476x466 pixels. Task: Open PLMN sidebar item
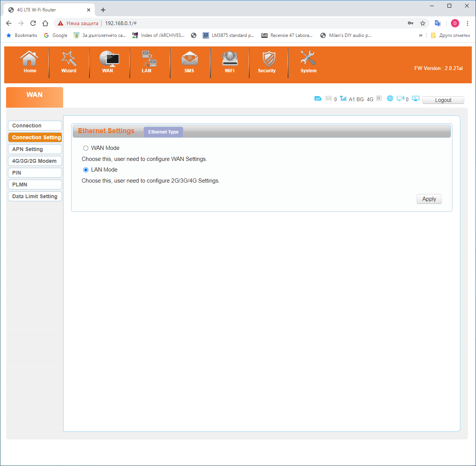pos(35,184)
